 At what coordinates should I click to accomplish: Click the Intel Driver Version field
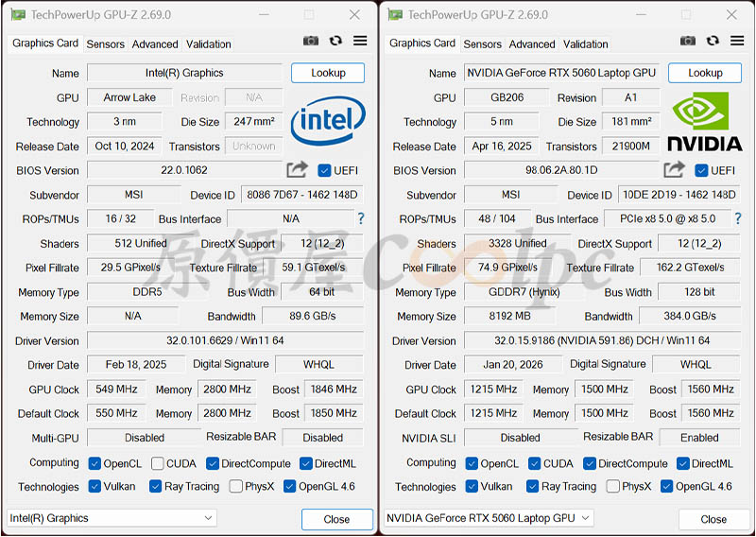point(225,340)
